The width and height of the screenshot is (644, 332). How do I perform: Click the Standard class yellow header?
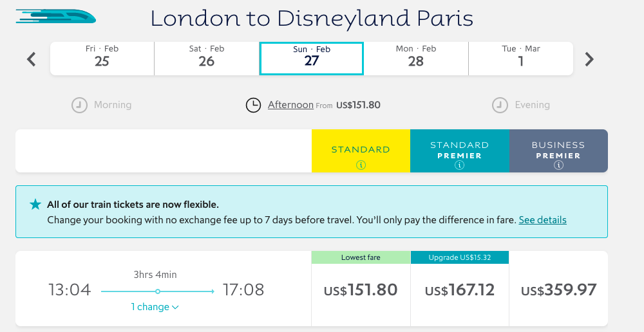361,150
